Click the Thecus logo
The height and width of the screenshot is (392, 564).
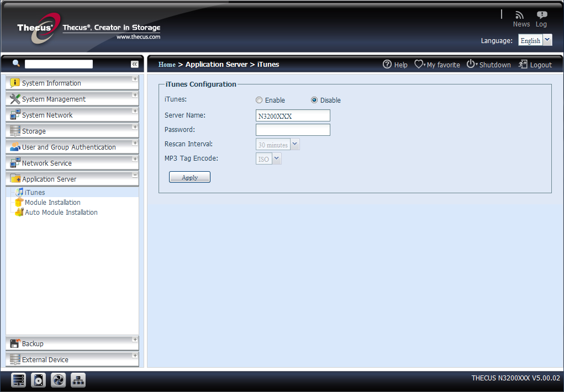click(39, 28)
